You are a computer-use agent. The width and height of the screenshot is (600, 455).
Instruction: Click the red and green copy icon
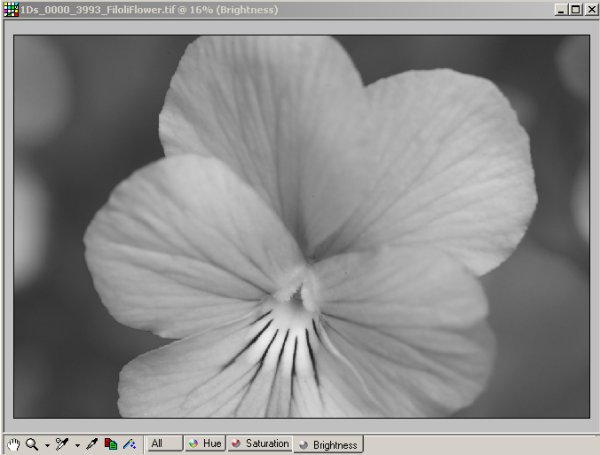[111, 443]
